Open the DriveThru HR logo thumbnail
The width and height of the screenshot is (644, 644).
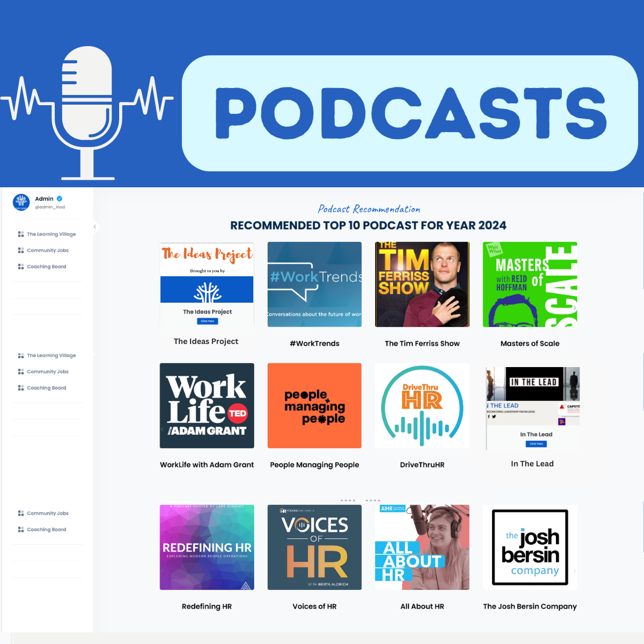(422, 406)
